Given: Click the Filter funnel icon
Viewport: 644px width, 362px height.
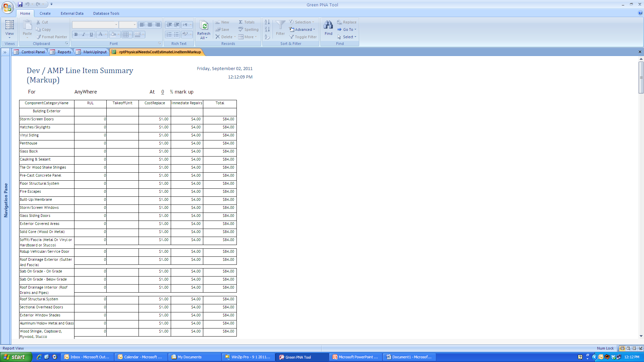Looking at the screenshot, I should [280, 25].
